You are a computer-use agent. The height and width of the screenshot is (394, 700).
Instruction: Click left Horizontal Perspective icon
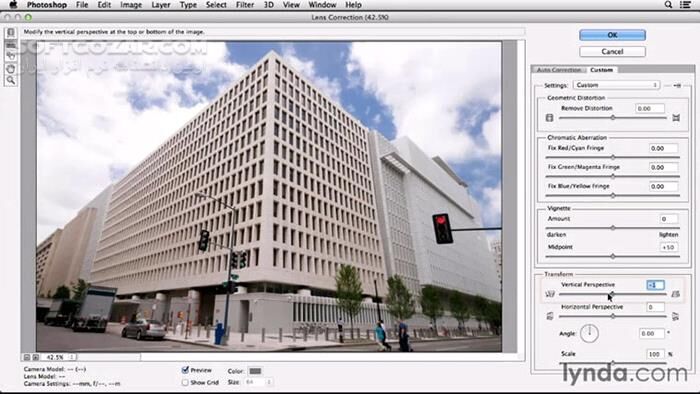(x=550, y=316)
